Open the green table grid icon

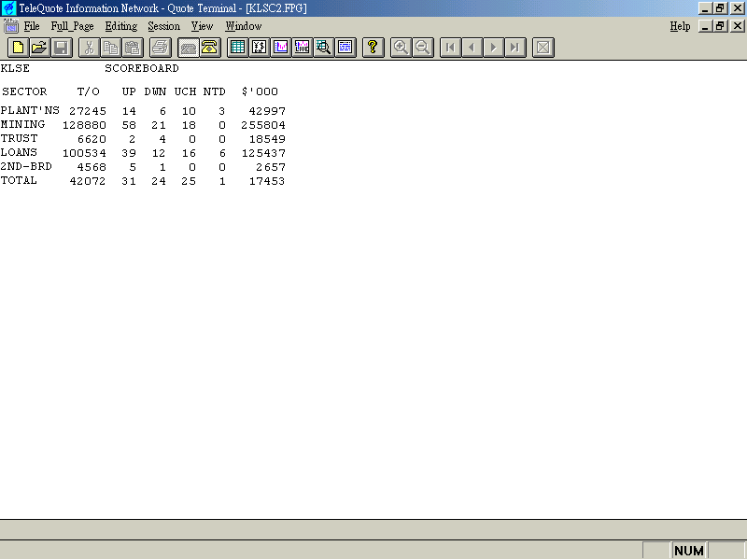point(237,48)
